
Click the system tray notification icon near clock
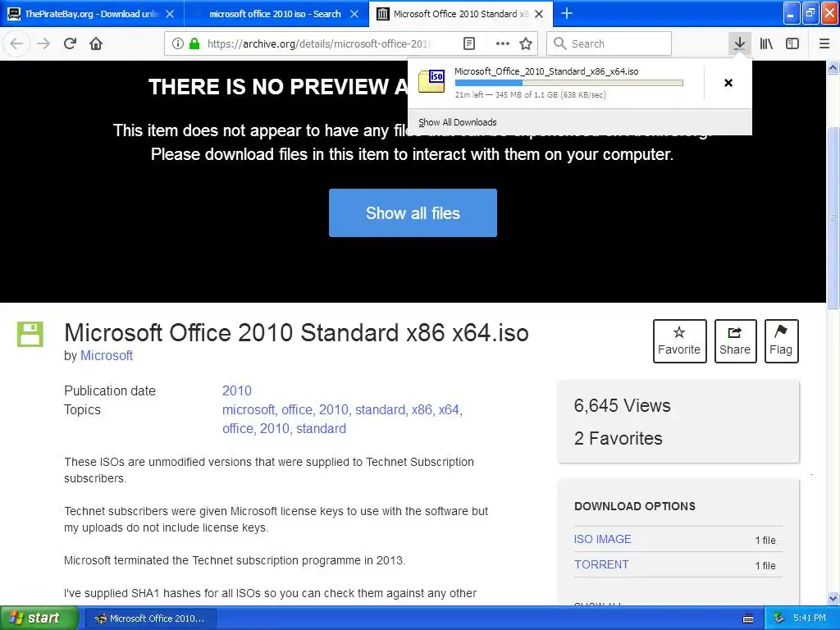coord(779,619)
